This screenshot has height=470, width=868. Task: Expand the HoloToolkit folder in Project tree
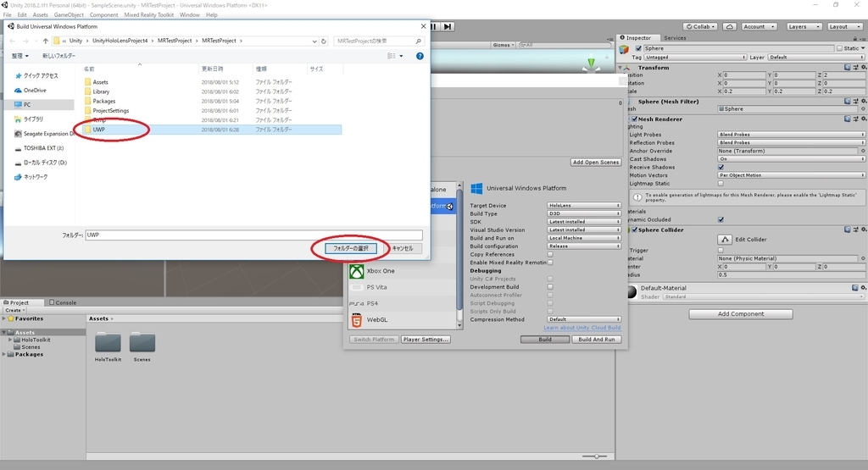[10, 340]
